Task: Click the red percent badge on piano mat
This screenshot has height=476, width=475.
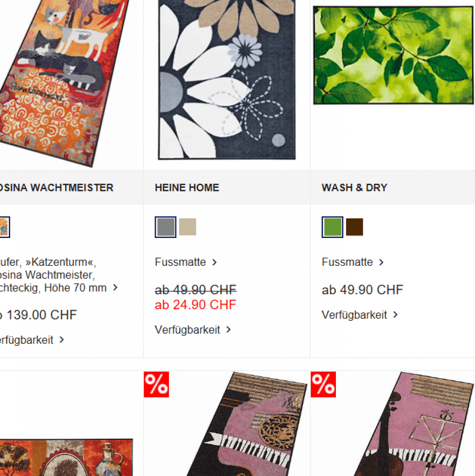Action: point(156,384)
